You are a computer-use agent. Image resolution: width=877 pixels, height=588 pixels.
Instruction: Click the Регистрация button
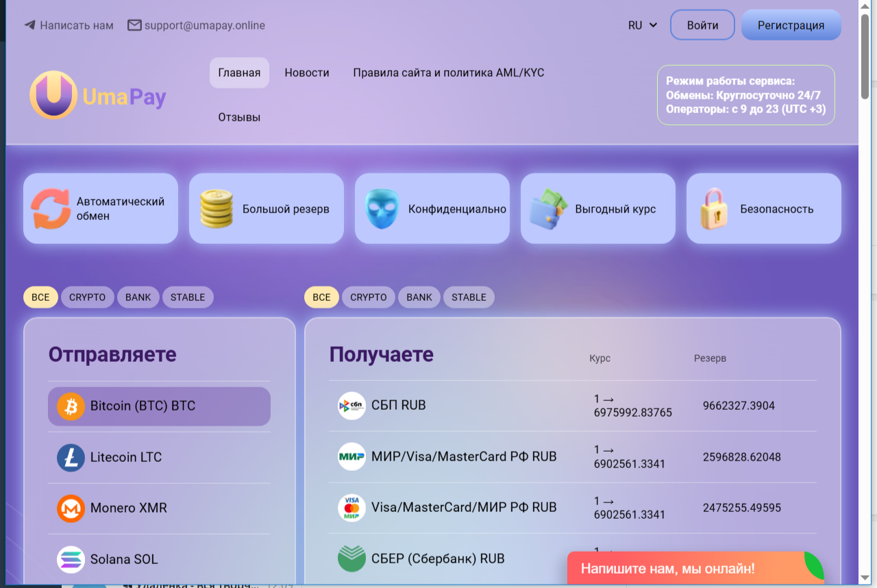[x=791, y=25]
